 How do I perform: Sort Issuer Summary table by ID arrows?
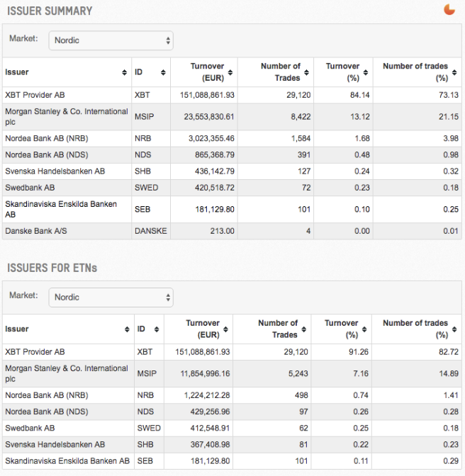[163, 72]
